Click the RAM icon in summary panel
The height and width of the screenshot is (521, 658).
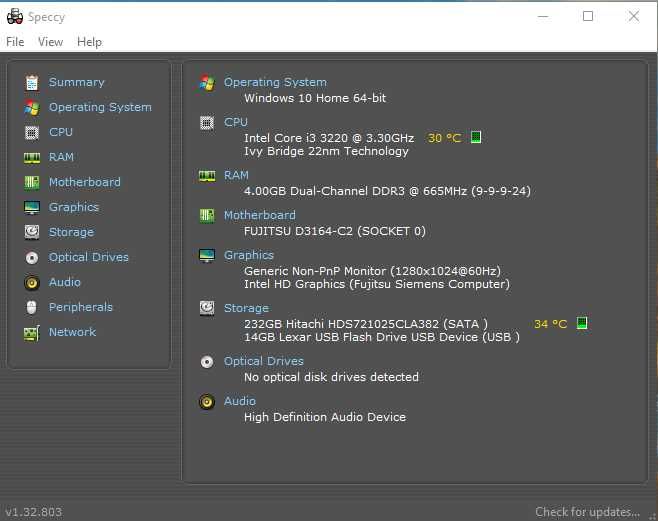tap(207, 175)
